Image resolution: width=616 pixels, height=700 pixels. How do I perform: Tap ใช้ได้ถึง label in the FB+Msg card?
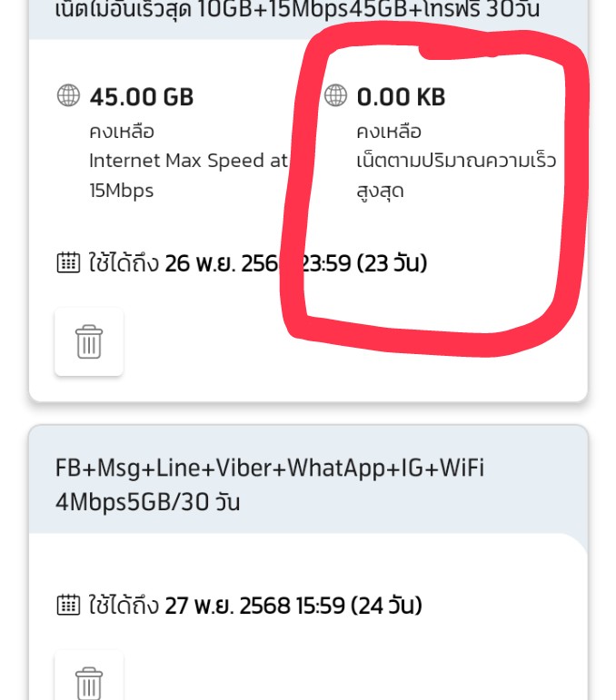[x=124, y=605]
